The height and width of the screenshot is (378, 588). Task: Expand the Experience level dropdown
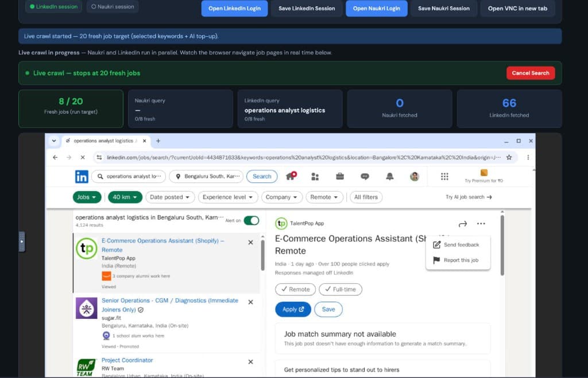pyautogui.click(x=227, y=197)
